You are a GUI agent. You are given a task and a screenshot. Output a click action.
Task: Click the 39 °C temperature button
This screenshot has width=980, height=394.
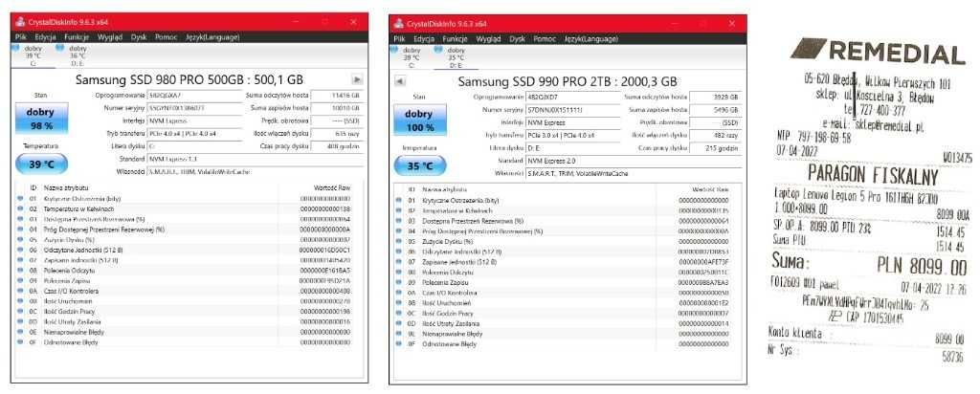[x=40, y=164]
